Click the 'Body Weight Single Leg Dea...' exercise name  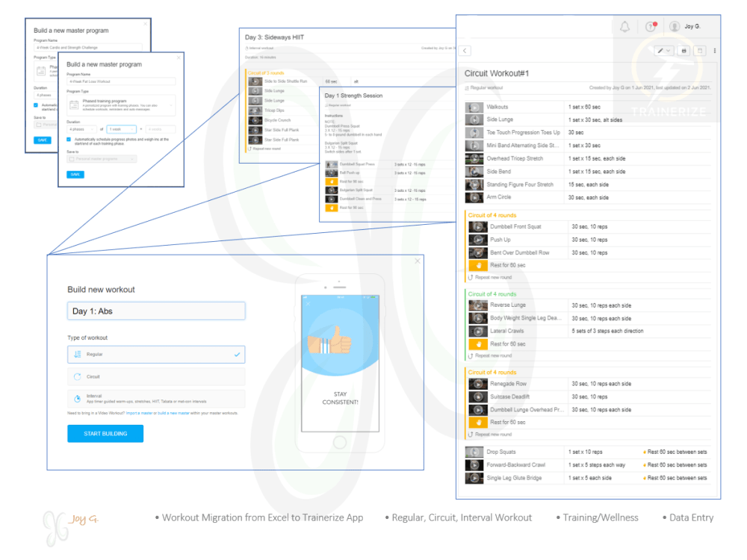(525, 318)
